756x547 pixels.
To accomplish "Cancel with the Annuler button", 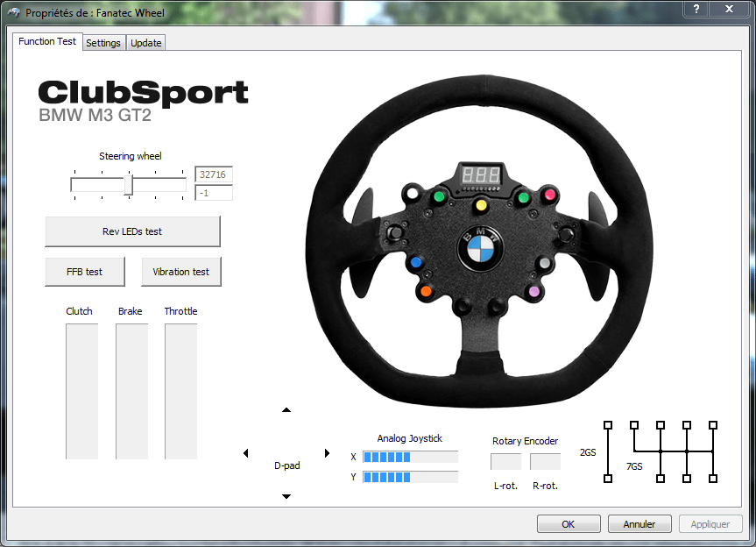I will pos(639,524).
